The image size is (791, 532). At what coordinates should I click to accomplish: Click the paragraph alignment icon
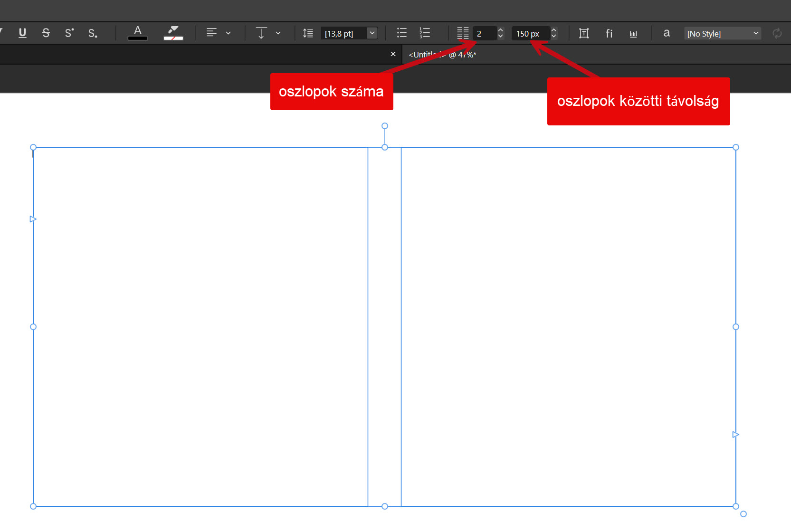(211, 33)
